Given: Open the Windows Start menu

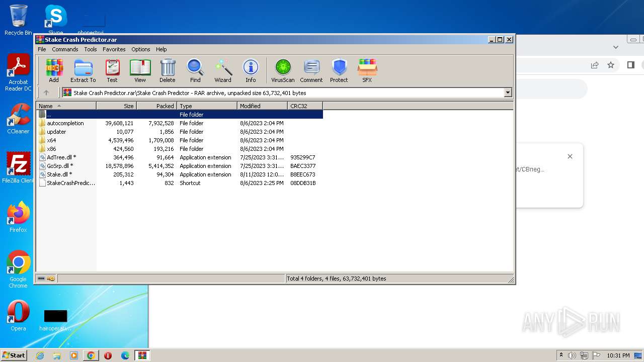Looking at the screenshot, I should (x=14, y=355).
